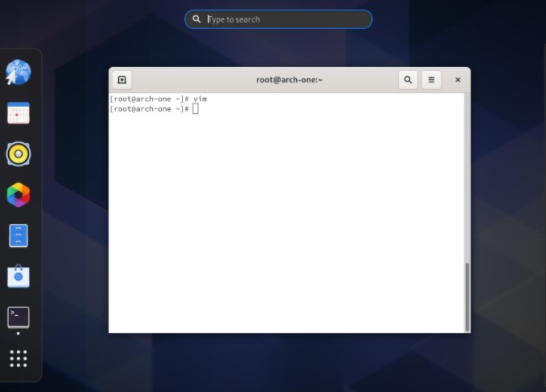
Task: Open the terminal search button
Action: [408, 80]
